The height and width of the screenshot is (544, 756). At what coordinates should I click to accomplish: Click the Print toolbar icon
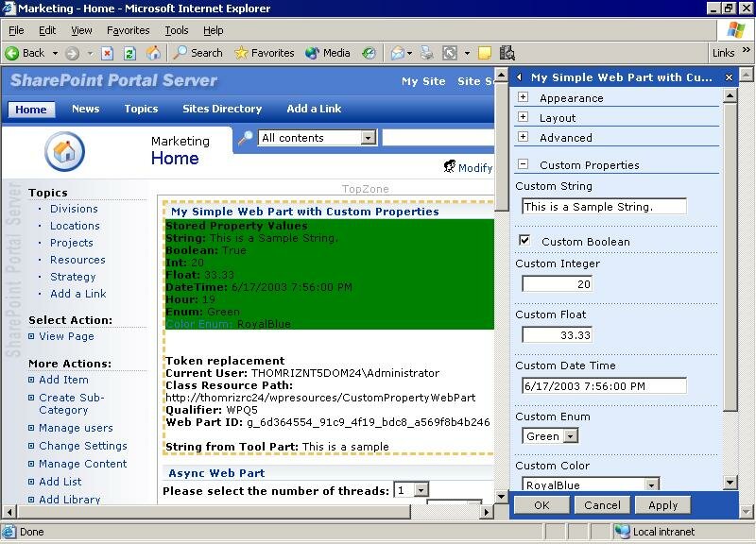[427, 53]
